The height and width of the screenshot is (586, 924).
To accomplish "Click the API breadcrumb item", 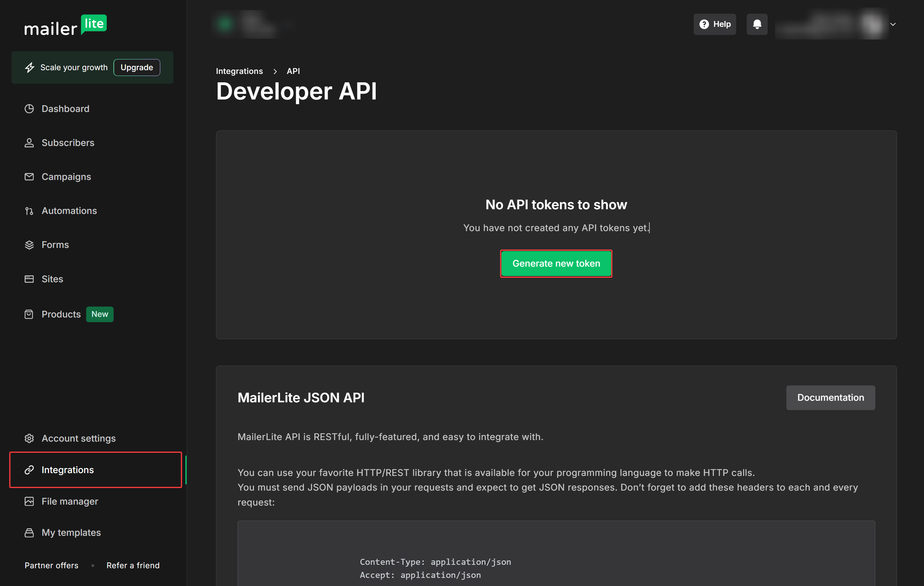I will coord(294,71).
